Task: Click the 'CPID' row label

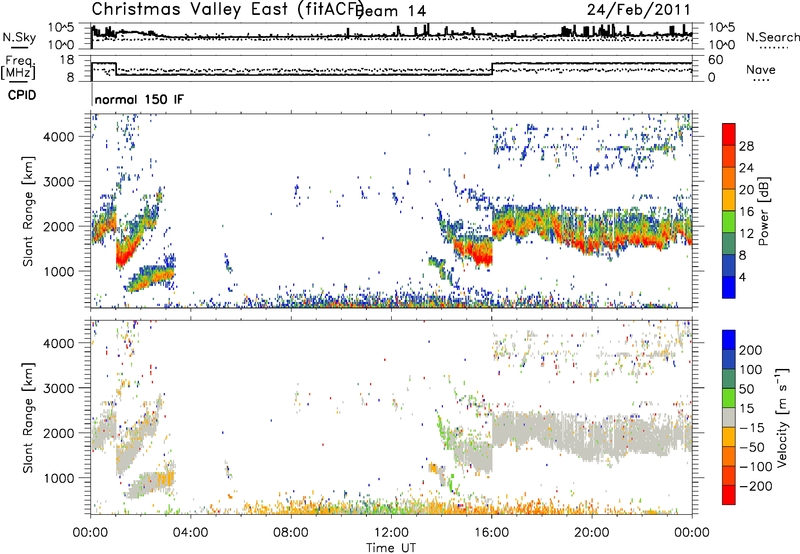Action: [x=22, y=95]
